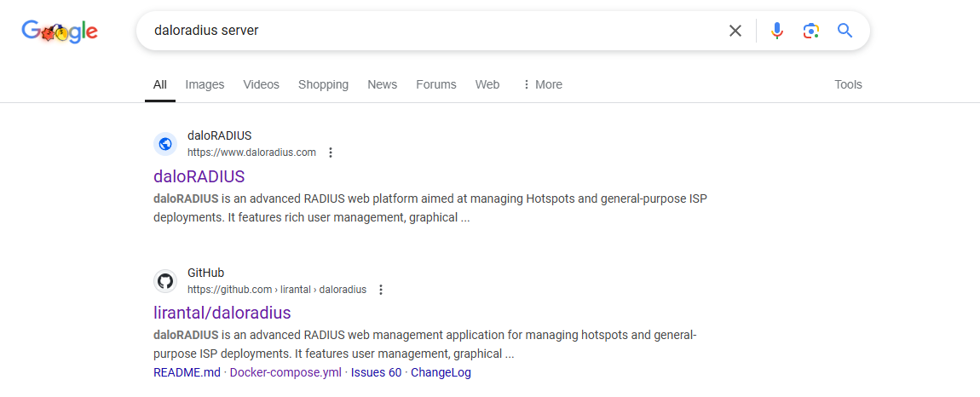Click the GitHub result's description snippet
The width and height of the screenshot is (980, 397).
click(425, 344)
